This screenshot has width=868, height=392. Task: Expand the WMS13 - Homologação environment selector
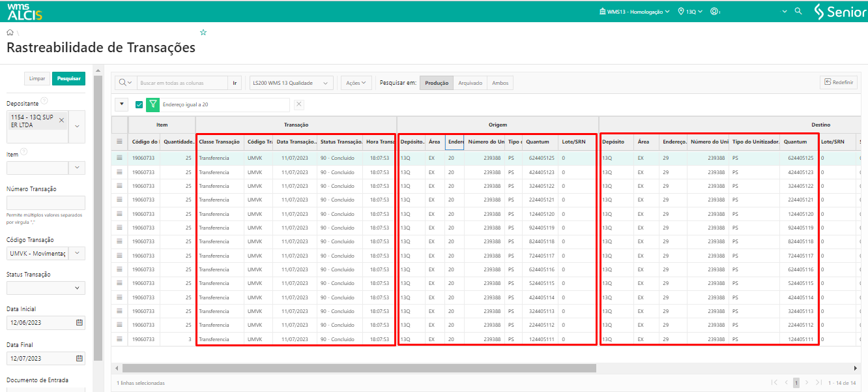[x=634, y=12]
